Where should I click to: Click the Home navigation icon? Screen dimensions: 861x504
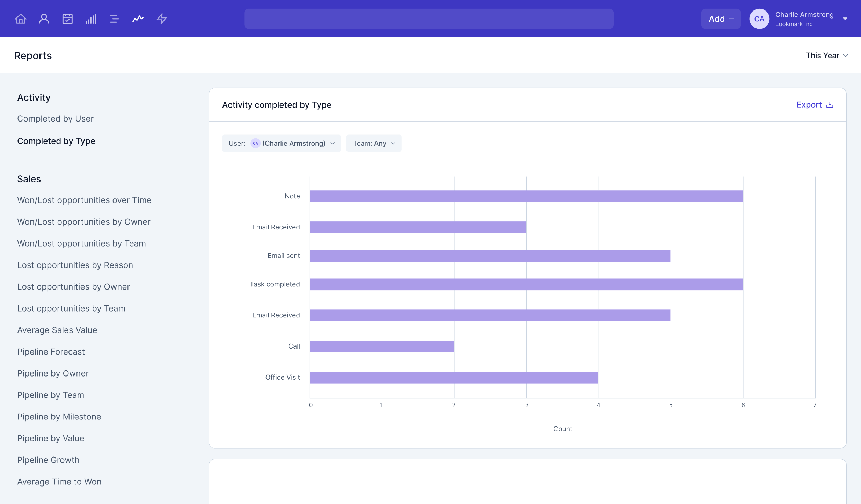[x=20, y=19]
